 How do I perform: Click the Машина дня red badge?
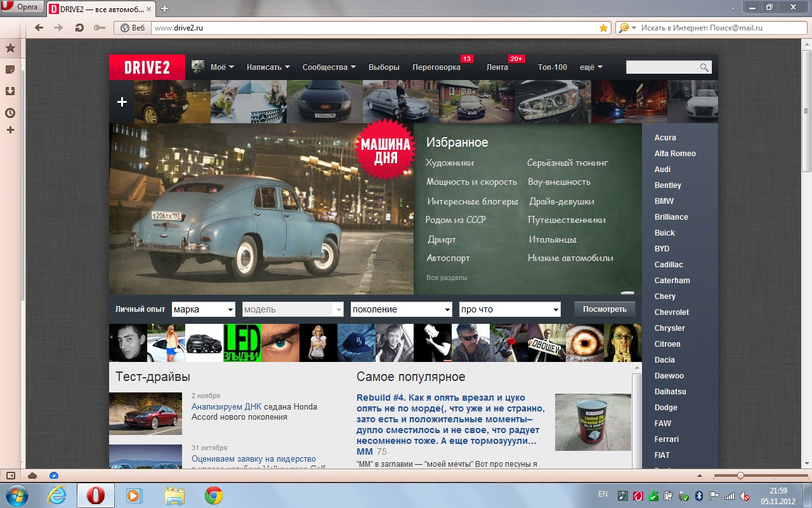coord(386,150)
